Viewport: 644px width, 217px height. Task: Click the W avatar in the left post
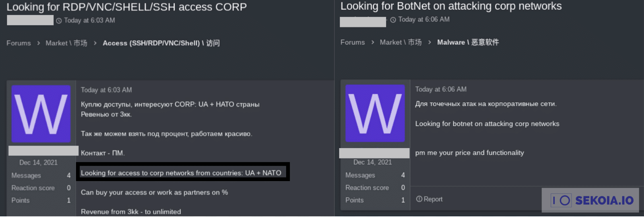tap(41, 114)
